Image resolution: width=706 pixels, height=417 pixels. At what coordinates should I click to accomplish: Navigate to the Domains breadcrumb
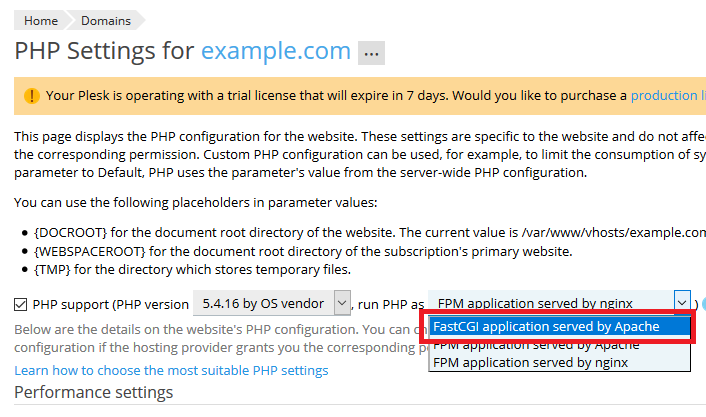click(107, 20)
